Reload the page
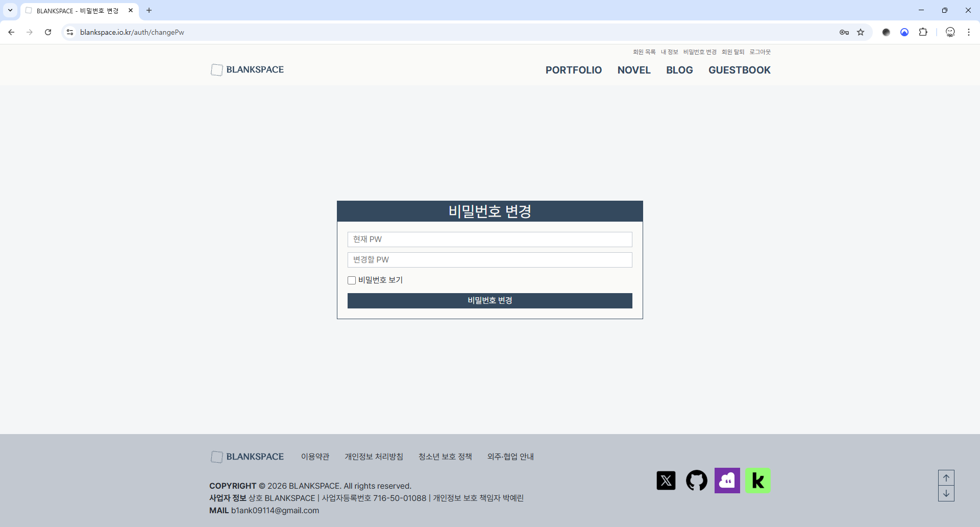980x527 pixels. click(x=48, y=32)
